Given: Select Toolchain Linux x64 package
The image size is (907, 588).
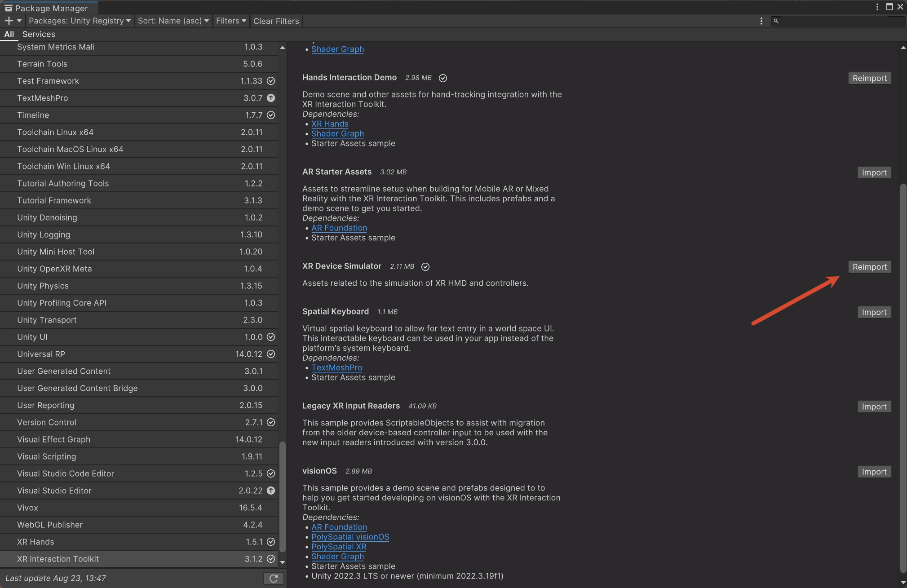Looking at the screenshot, I should 139,132.
